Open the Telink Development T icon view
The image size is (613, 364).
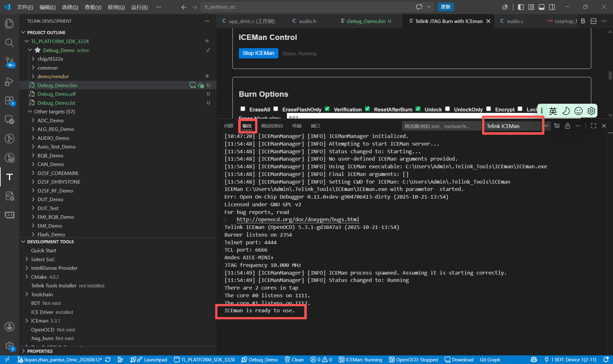tap(10, 177)
